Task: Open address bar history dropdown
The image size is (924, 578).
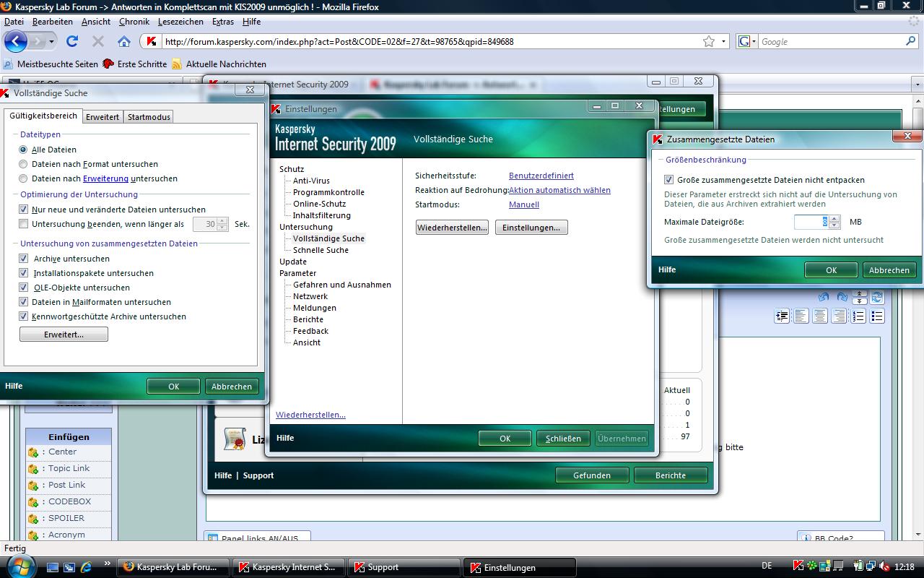Action: pyautogui.click(x=724, y=41)
